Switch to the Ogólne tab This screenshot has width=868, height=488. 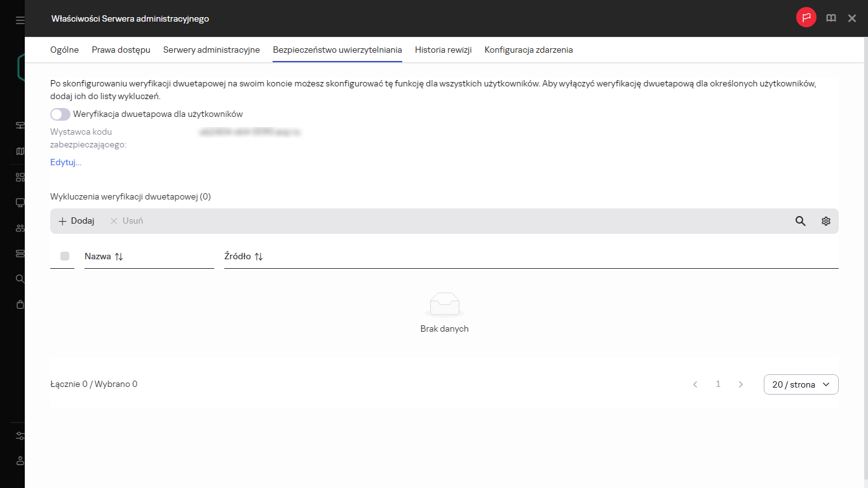click(64, 50)
